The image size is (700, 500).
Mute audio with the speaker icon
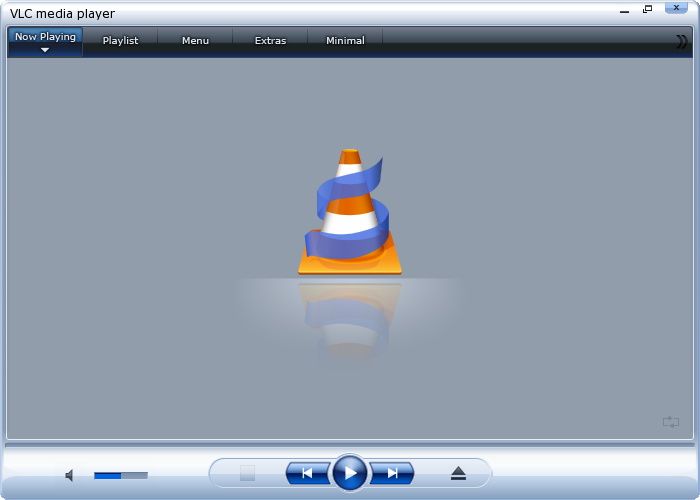[69, 475]
